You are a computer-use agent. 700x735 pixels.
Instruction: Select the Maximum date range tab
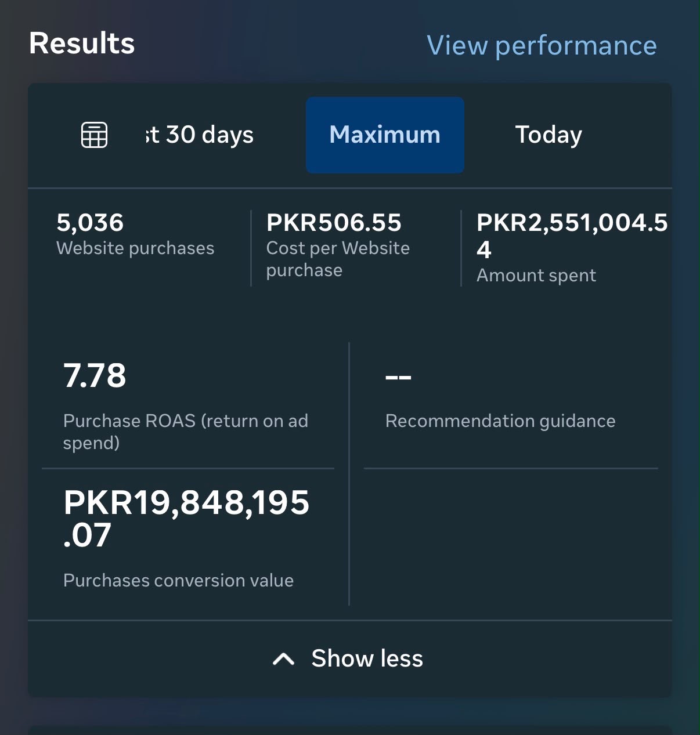click(385, 135)
